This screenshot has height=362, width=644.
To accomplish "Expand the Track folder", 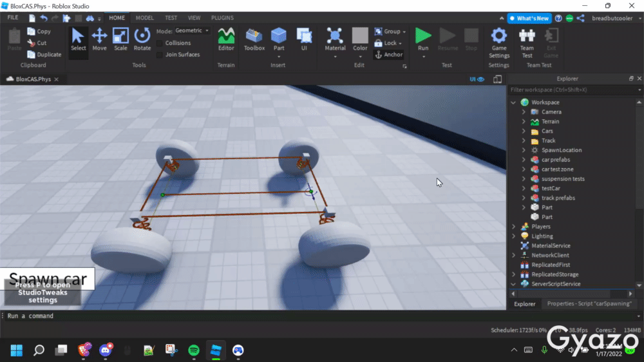I will [524, 140].
